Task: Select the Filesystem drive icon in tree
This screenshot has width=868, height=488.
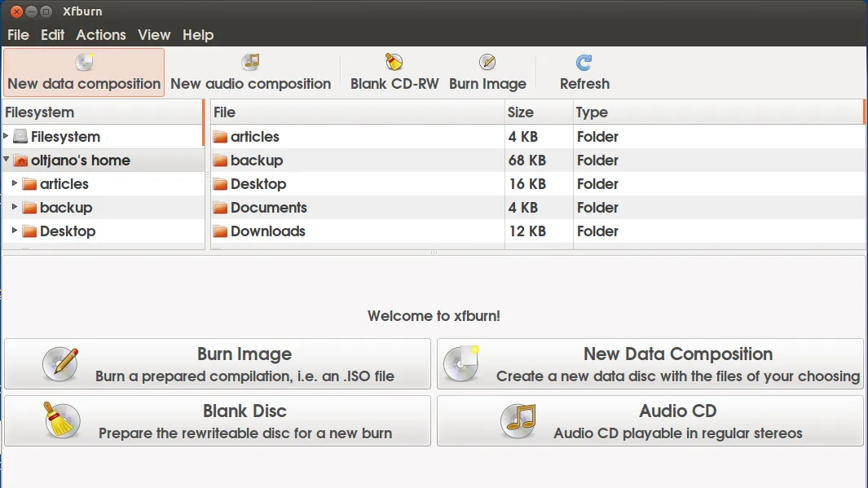Action: (x=20, y=137)
